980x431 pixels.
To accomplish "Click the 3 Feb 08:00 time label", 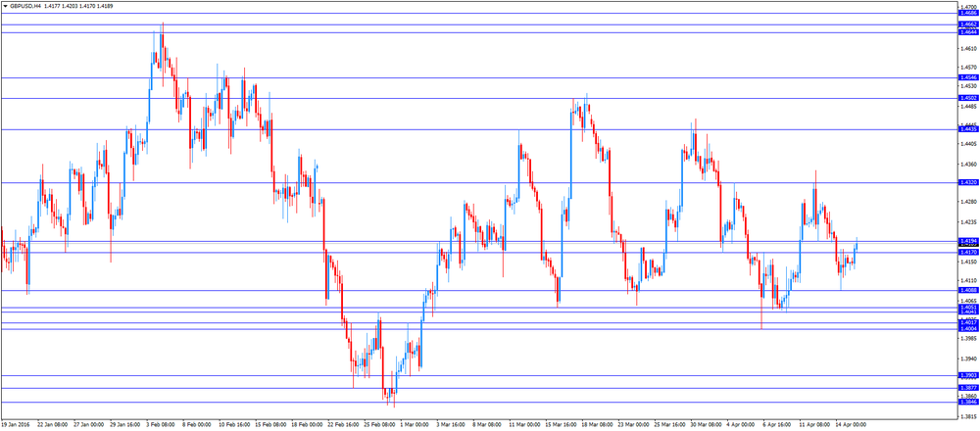I will pyautogui.click(x=162, y=424).
